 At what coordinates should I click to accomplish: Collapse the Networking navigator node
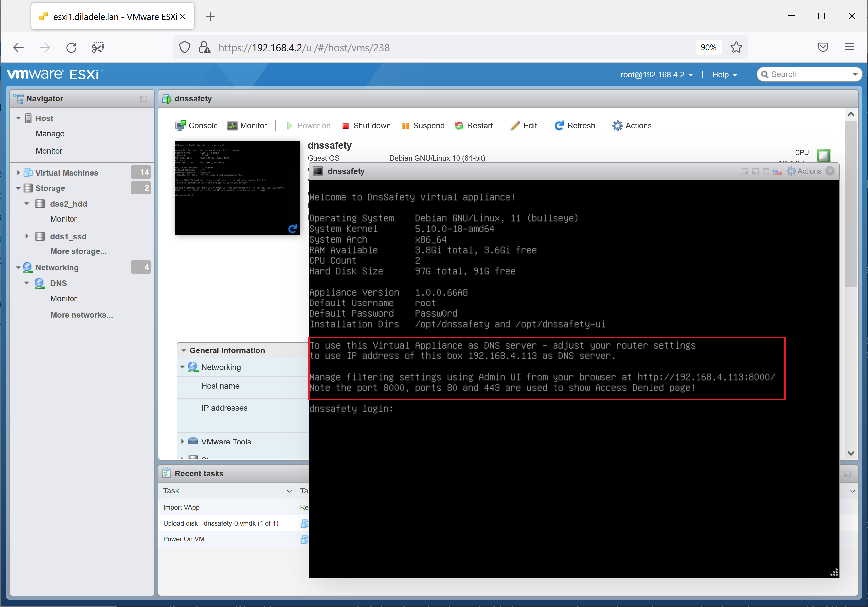pyautogui.click(x=18, y=268)
